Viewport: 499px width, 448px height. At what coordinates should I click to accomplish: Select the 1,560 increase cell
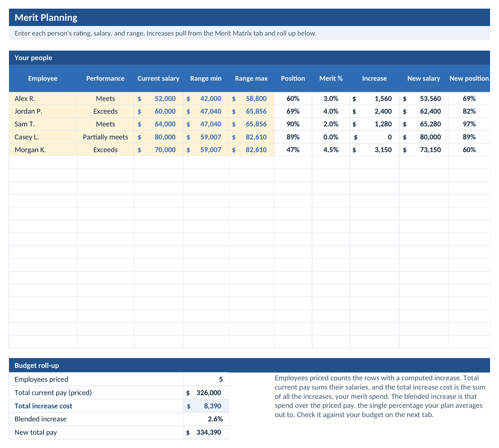click(x=375, y=99)
